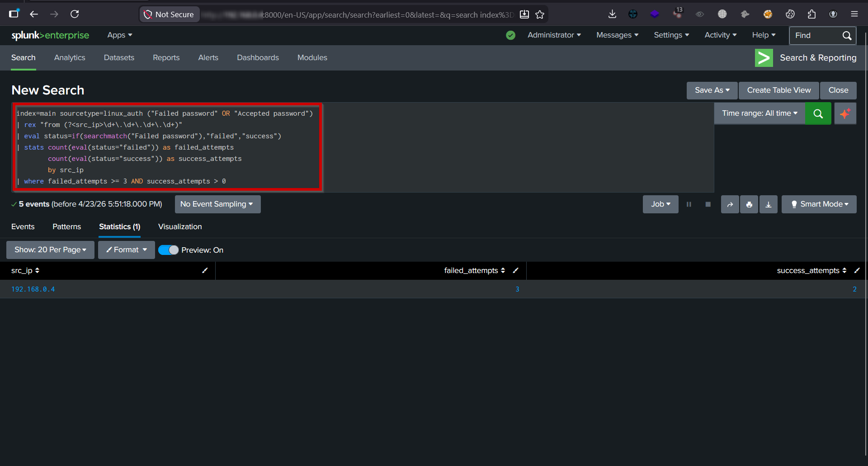Sort the table by src_ip column
Image resolution: width=868 pixels, height=466 pixels.
pos(25,271)
